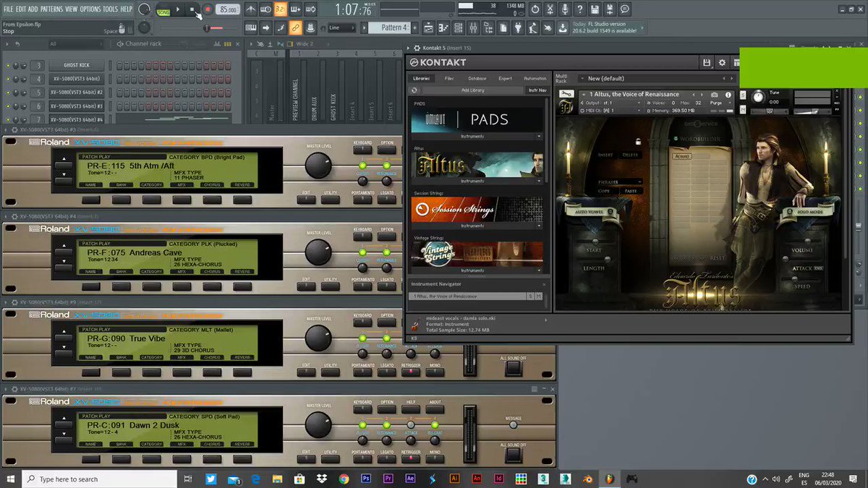Toggle the orange link-to-controller icon
Image resolution: width=868 pixels, height=488 pixels.
coord(295,27)
